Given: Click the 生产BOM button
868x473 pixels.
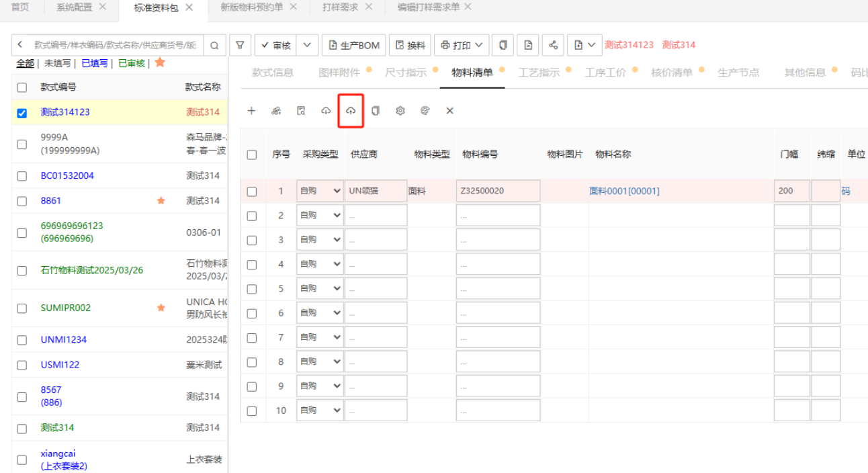Looking at the screenshot, I should tap(353, 45).
